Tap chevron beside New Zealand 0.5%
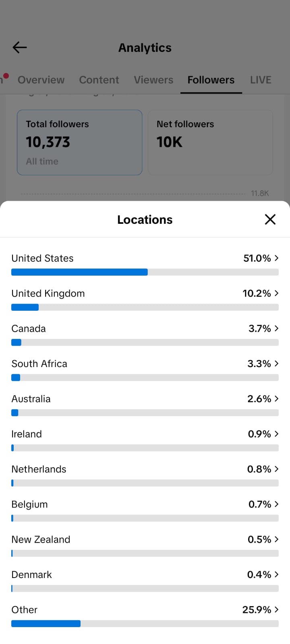290x644 pixels. 276,539
